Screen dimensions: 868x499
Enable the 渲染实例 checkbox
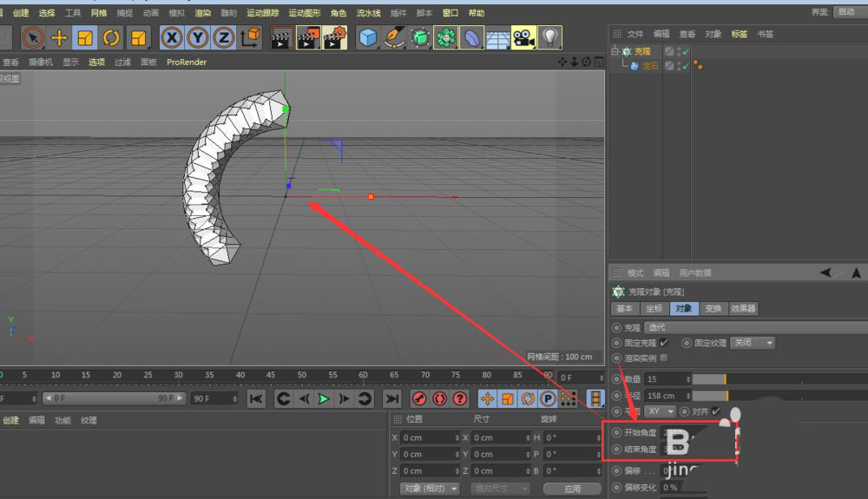(x=664, y=358)
